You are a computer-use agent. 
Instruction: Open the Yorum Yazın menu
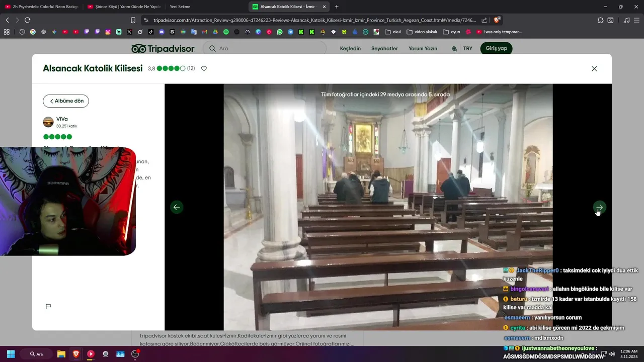coord(423,49)
